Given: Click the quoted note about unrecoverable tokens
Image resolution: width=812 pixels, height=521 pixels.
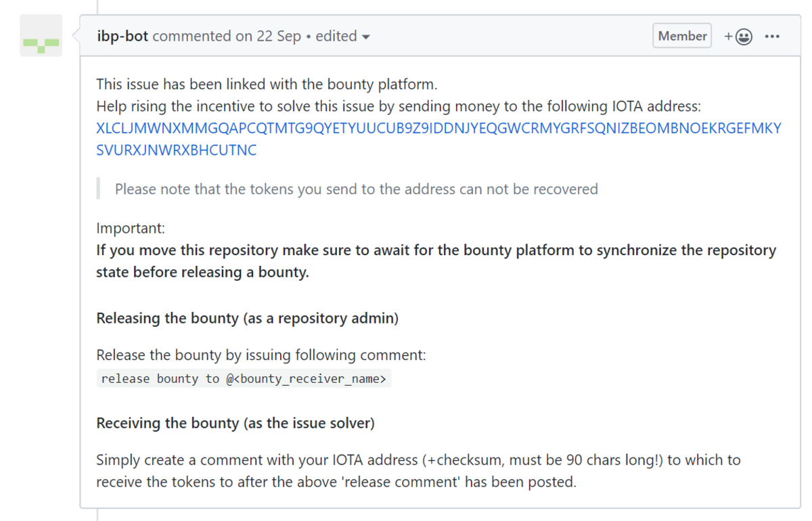Looking at the screenshot, I should pyautogui.click(x=356, y=189).
